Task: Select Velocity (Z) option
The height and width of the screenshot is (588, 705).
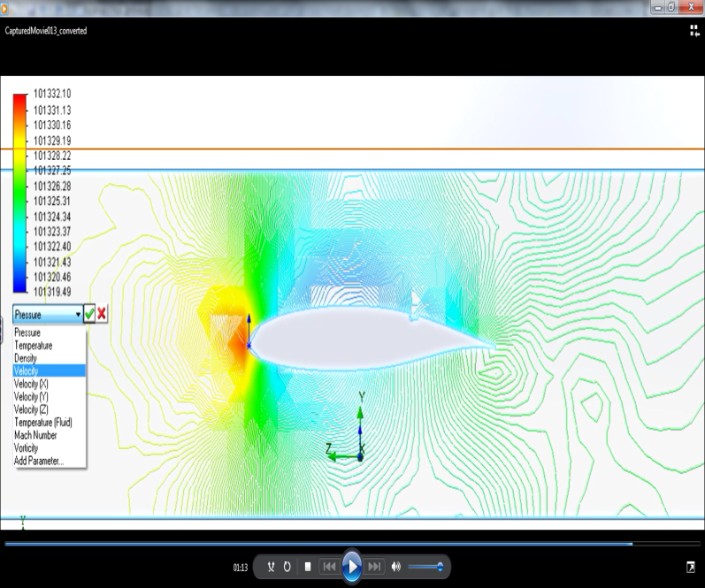Action: click(31, 409)
